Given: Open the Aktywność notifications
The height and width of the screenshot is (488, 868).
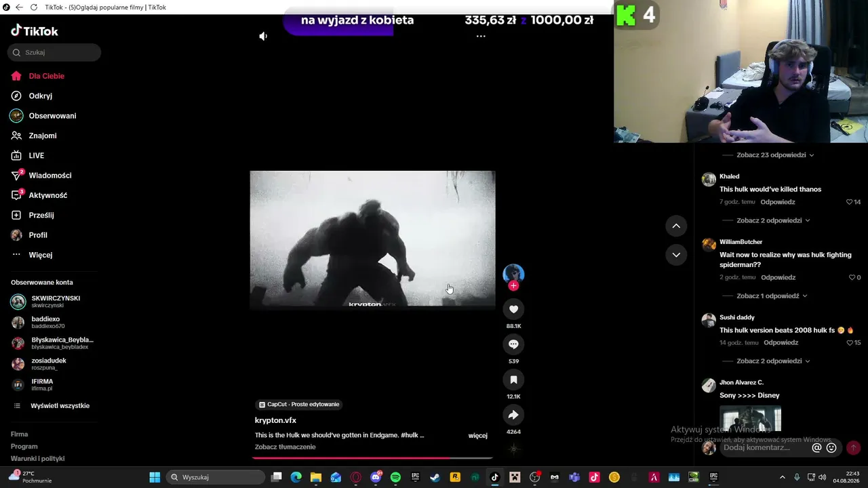Looking at the screenshot, I should [x=47, y=195].
